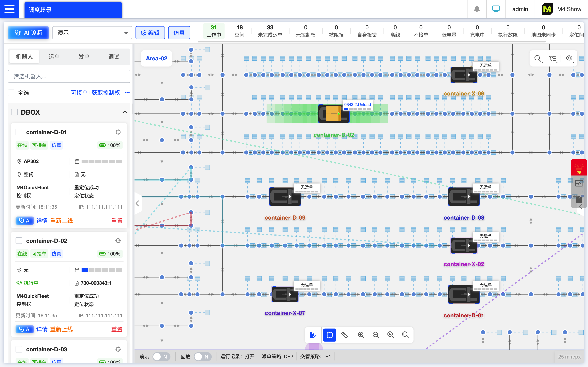The height and width of the screenshot is (367, 588).
Task: Toggle the 回放 playback switch
Action: (x=202, y=357)
